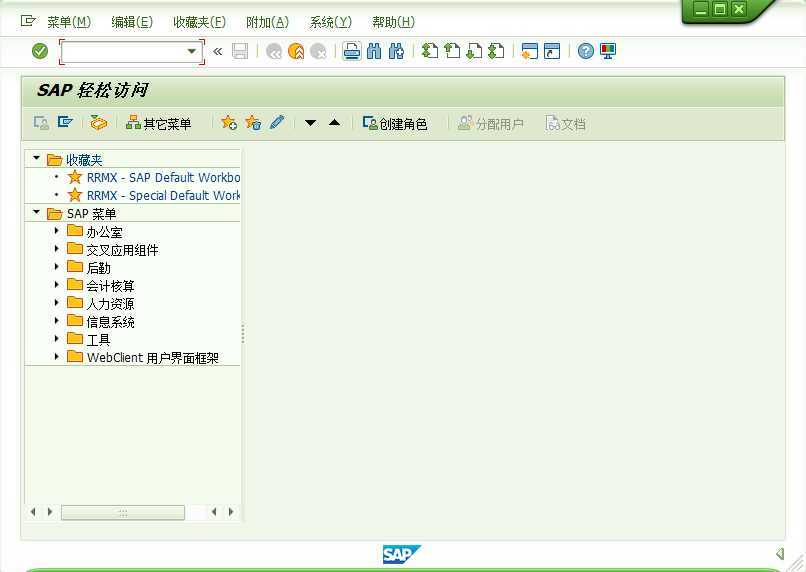Screen dimensions: 806x572
Task: Expand the 人力资源 folder
Action: tap(57, 303)
